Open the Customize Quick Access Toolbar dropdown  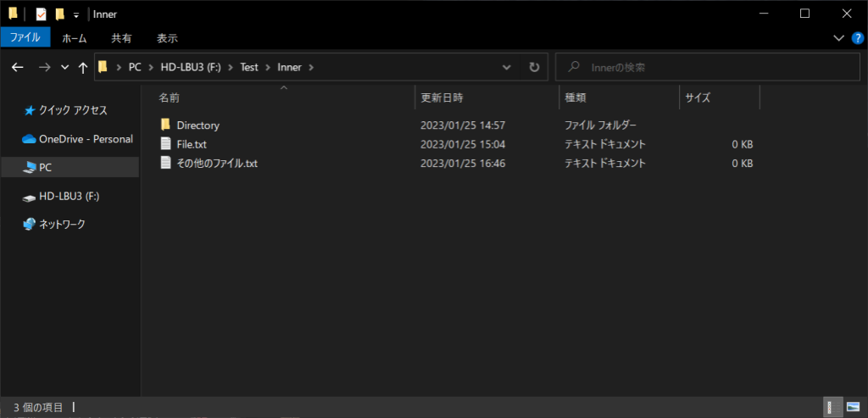point(76,15)
